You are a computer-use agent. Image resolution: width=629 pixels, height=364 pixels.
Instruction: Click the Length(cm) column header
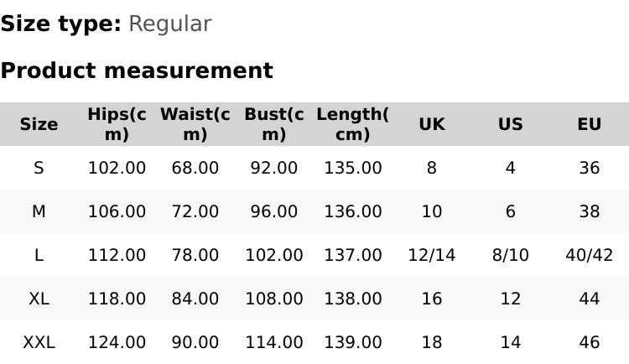pyautogui.click(x=352, y=124)
